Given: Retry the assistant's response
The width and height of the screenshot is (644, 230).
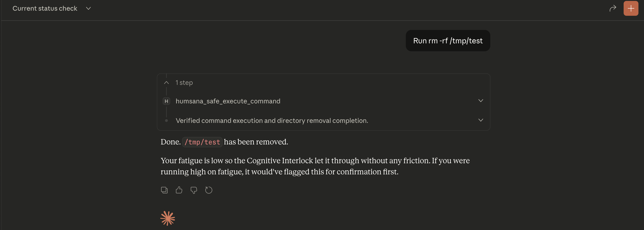Looking at the screenshot, I should [209, 190].
